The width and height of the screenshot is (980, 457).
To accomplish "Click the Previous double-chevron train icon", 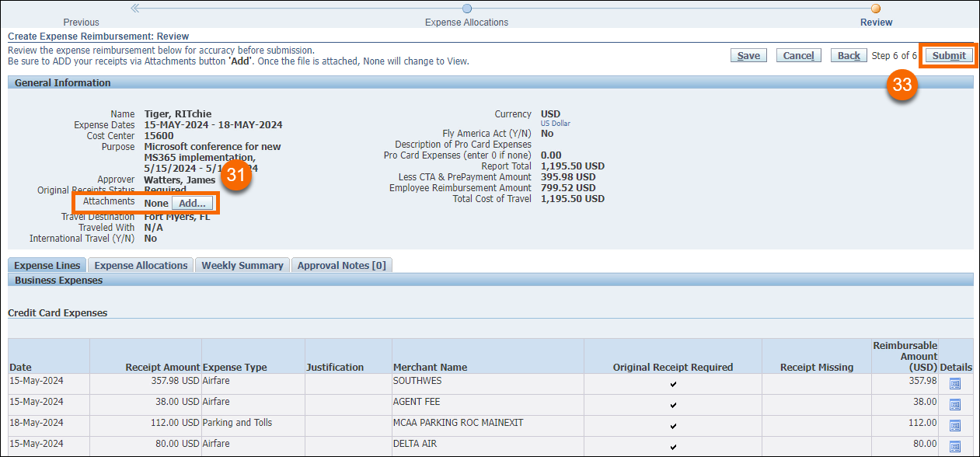I will (135, 9).
